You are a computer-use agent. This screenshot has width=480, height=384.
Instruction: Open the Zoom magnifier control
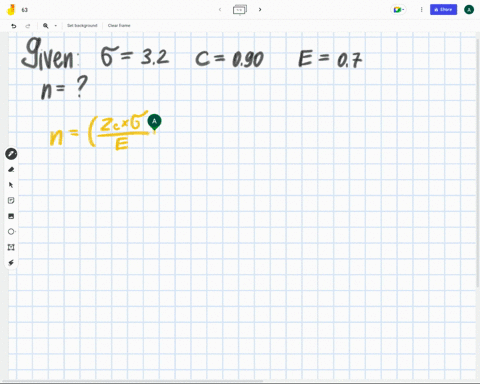(x=46, y=26)
